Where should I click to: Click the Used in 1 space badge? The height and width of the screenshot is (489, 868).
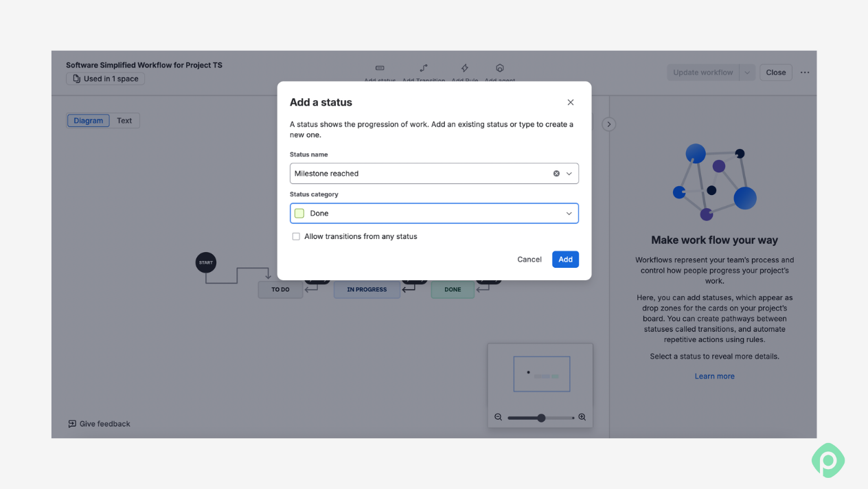pyautogui.click(x=106, y=79)
